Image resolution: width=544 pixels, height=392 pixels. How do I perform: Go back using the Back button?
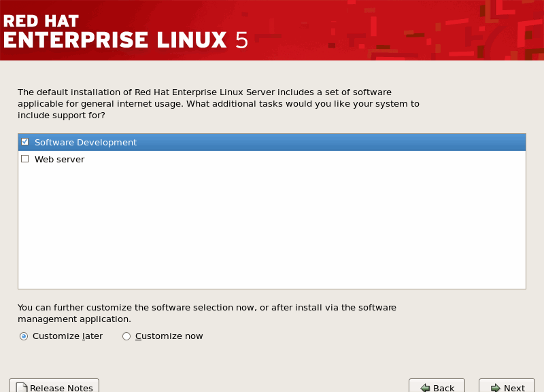tap(437, 387)
